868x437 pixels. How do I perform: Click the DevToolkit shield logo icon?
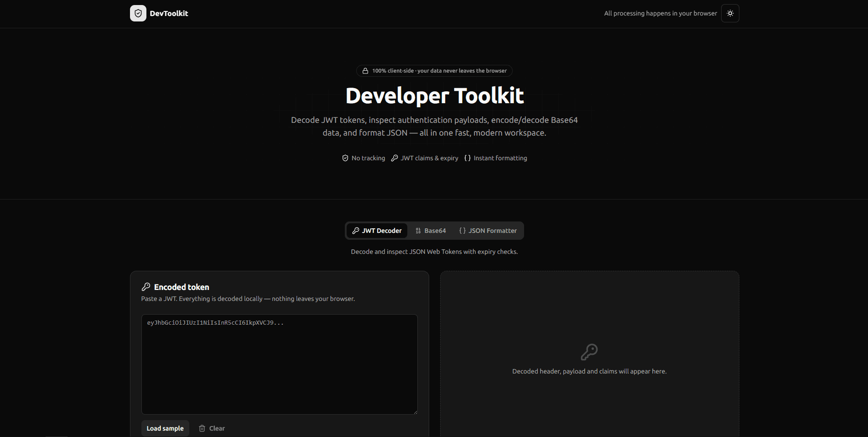click(x=138, y=13)
